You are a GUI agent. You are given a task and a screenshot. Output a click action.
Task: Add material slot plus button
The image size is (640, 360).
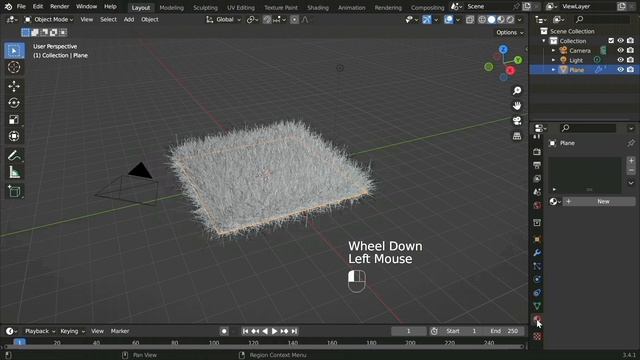631,161
